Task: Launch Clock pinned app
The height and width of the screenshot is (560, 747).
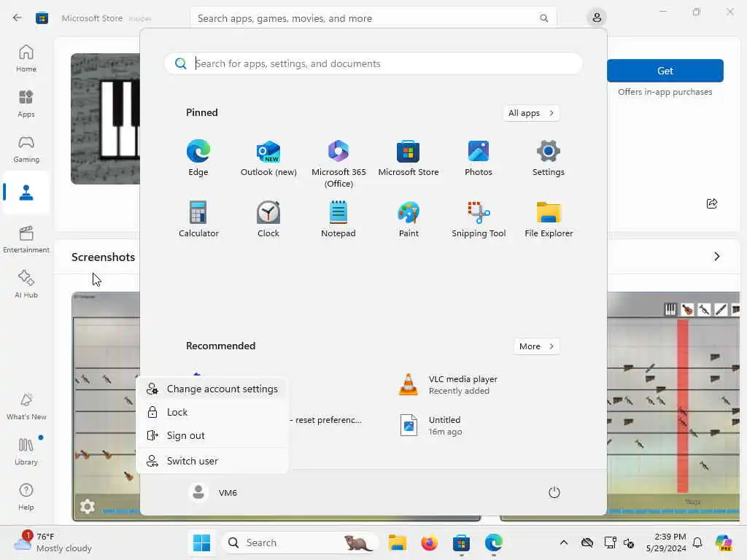Action: pos(268,219)
